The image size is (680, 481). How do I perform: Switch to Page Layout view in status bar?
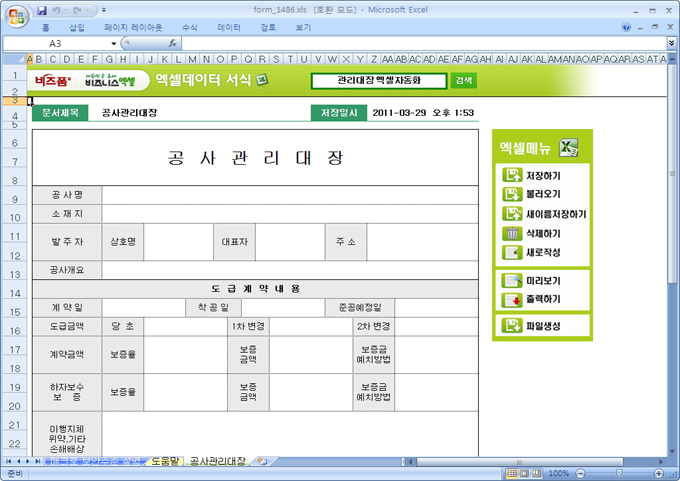[x=524, y=473]
